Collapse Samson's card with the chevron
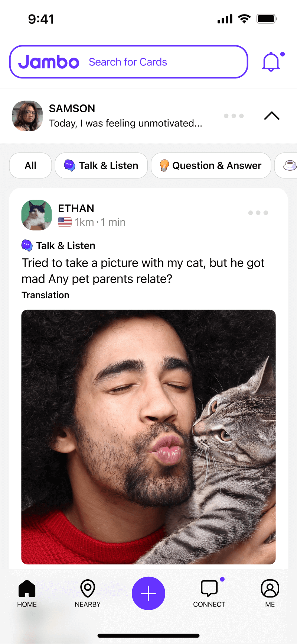The width and height of the screenshot is (297, 644). tap(272, 116)
